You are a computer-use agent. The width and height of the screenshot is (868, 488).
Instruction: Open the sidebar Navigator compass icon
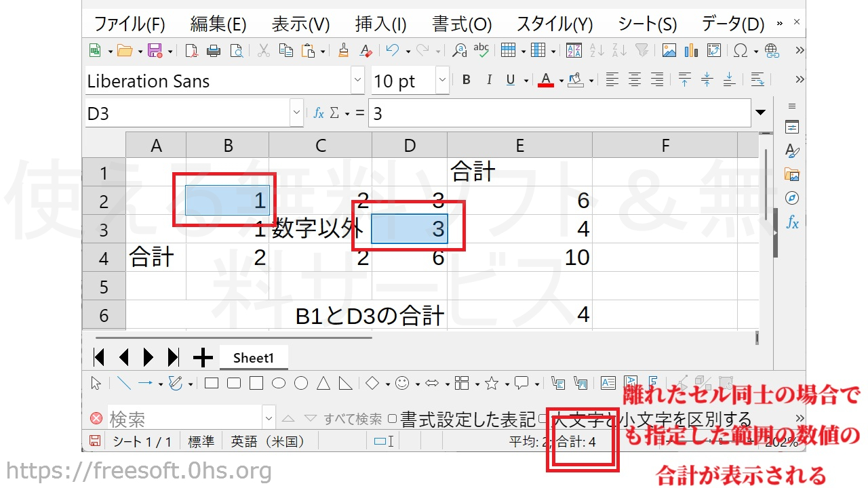pyautogui.click(x=791, y=198)
